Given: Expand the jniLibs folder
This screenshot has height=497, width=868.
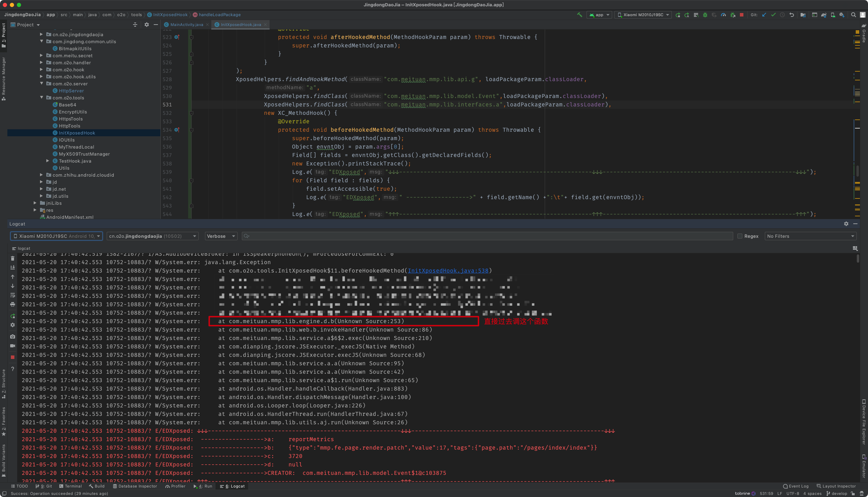Looking at the screenshot, I should pos(35,203).
